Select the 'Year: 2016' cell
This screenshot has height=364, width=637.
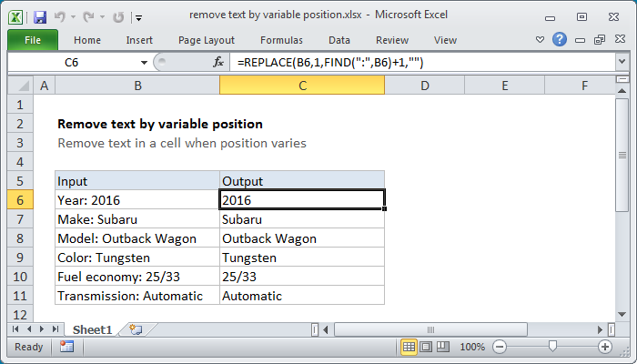coord(137,200)
